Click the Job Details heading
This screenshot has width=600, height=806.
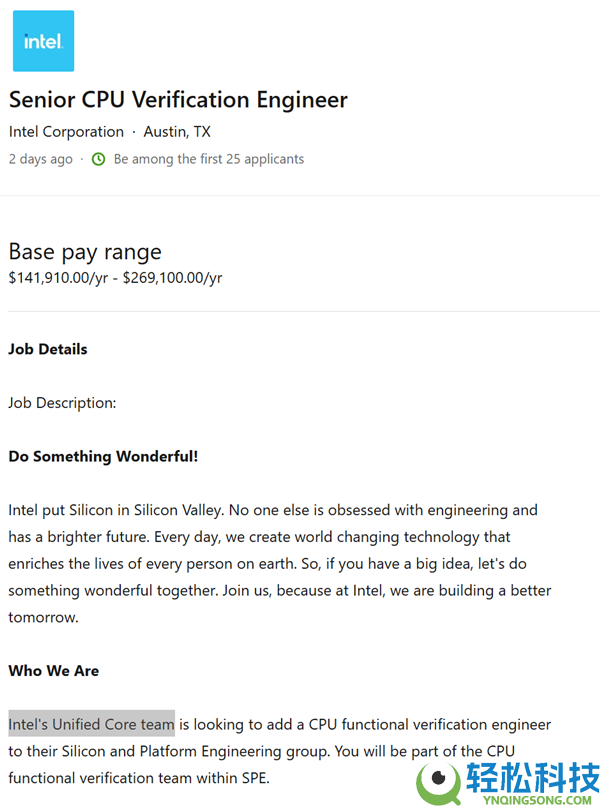pos(48,349)
